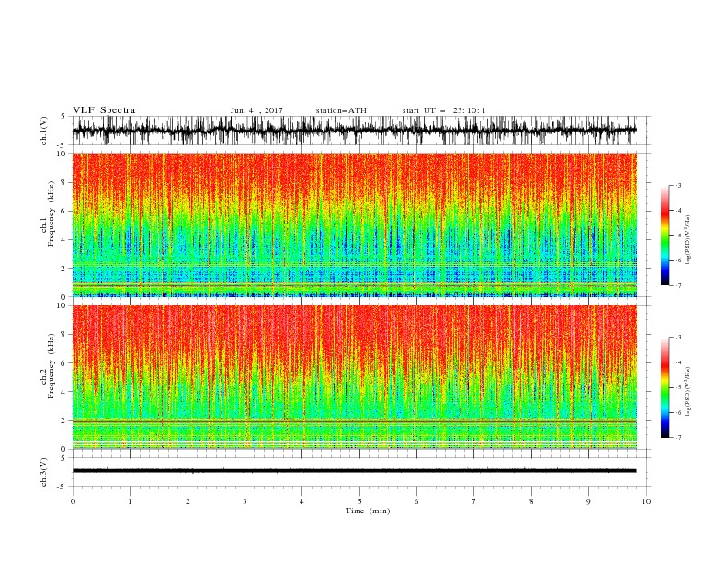The height and width of the screenshot is (563, 728).
Task: Click the "ch.1(V)" waveform axis label
Action: tap(44, 131)
